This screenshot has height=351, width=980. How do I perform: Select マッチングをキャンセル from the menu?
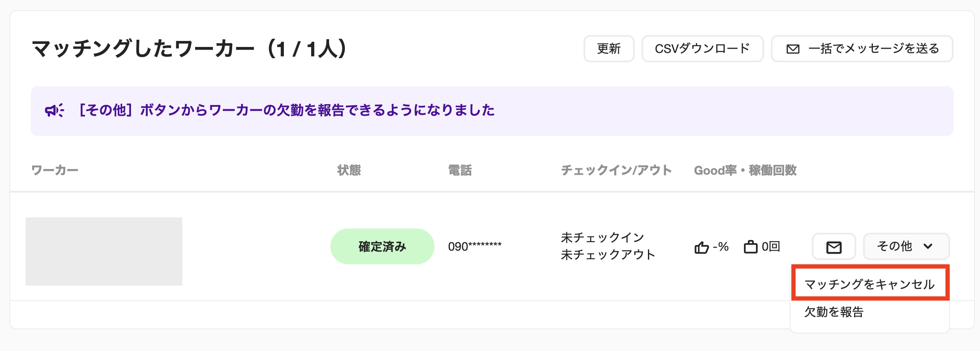(870, 284)
